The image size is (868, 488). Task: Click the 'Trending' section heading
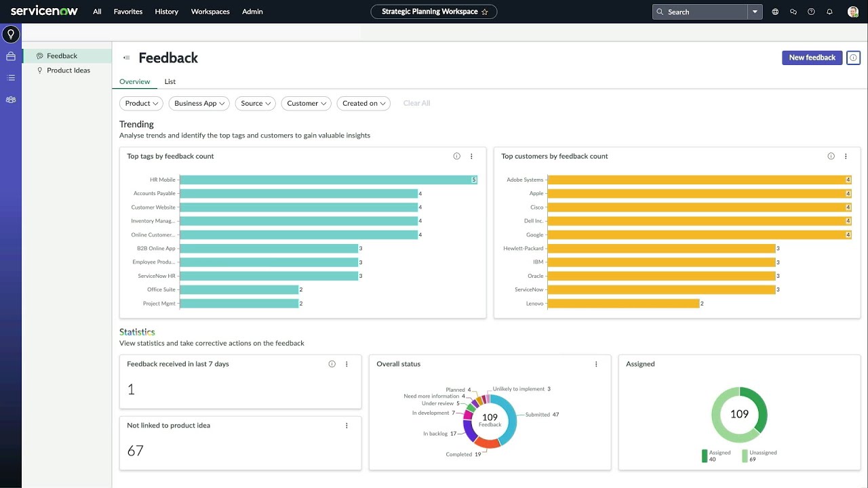136,124
